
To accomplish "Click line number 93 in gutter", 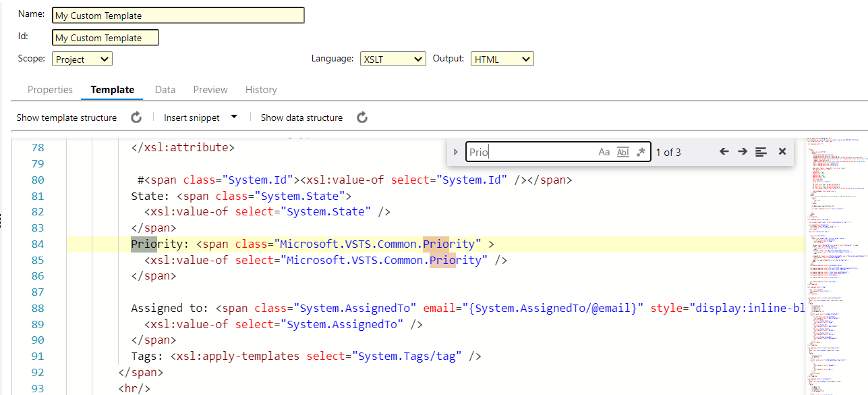I will click(38, 388).
